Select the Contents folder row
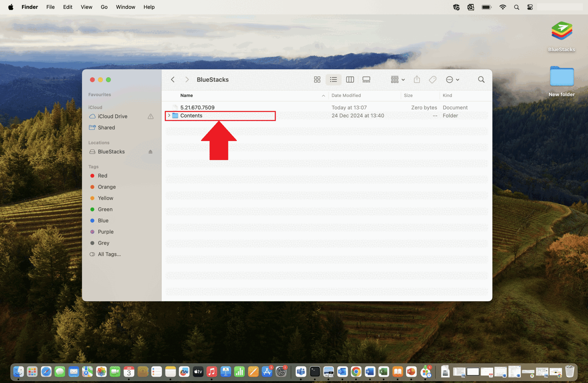 (x=327, y=116)
